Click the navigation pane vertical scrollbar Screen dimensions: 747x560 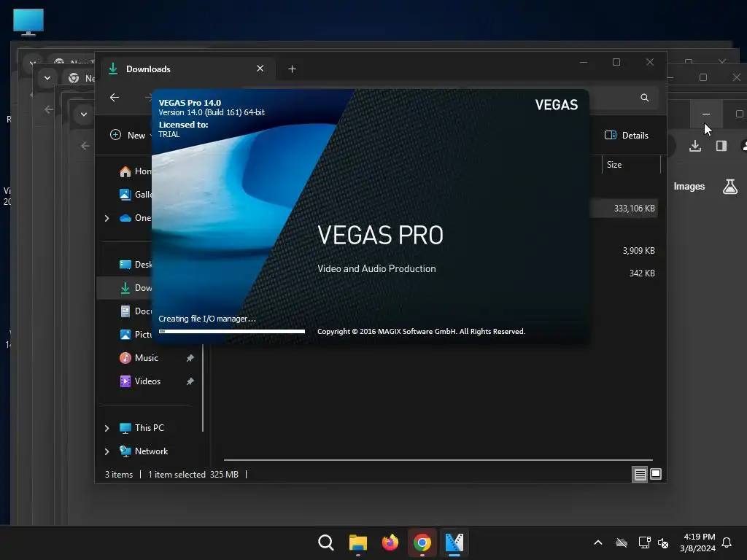coord(203,388)
